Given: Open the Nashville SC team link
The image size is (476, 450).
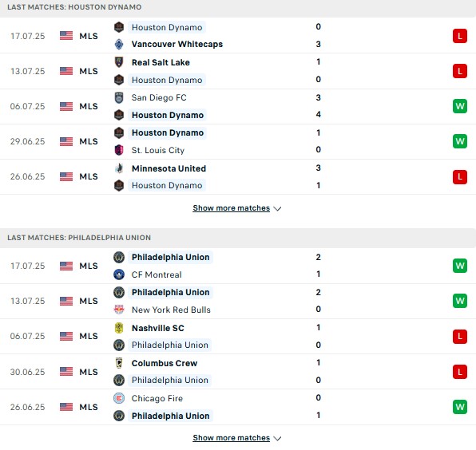Looking at the screenshot, I should 158,328.
